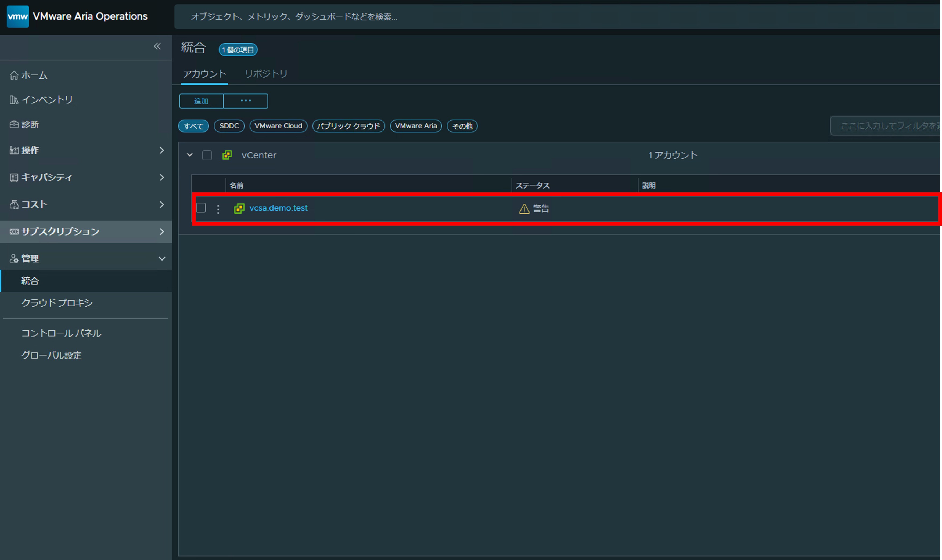
Task: Select the VMware Cloud filter chip
Action: [278, 126]
